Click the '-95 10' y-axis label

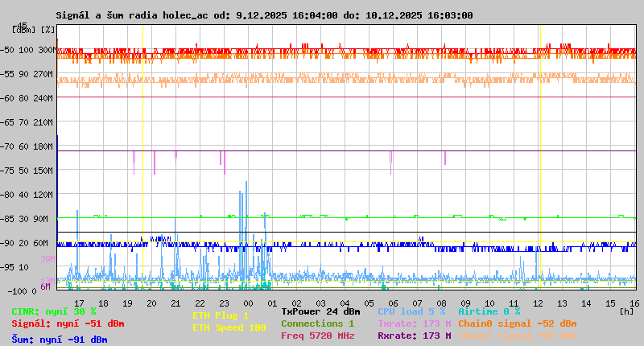pyautogui.click(x=16, y=267)
